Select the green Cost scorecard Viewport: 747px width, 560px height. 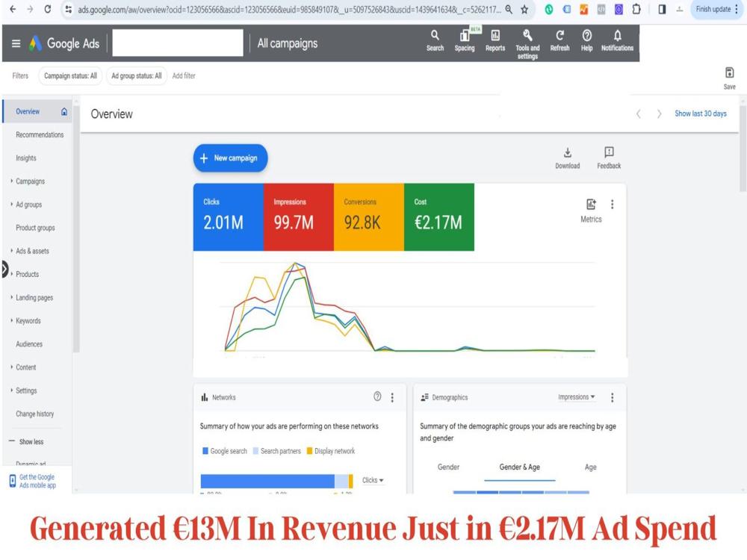pyautogui.click(x=438, y=217)
